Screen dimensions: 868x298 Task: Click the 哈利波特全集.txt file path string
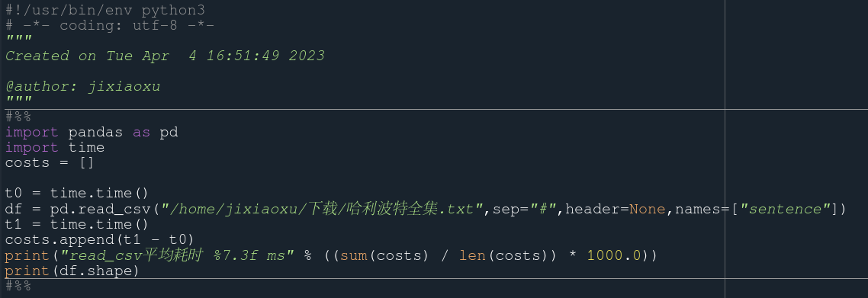[x=322, y=209]
